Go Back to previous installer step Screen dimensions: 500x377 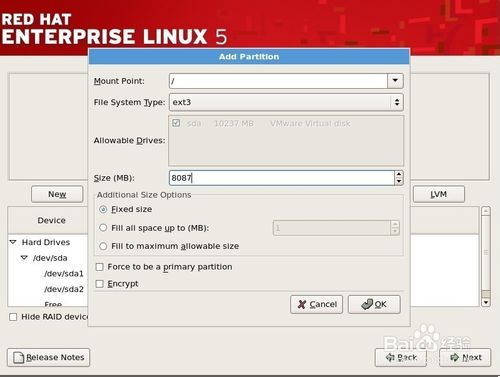point(401,358)
